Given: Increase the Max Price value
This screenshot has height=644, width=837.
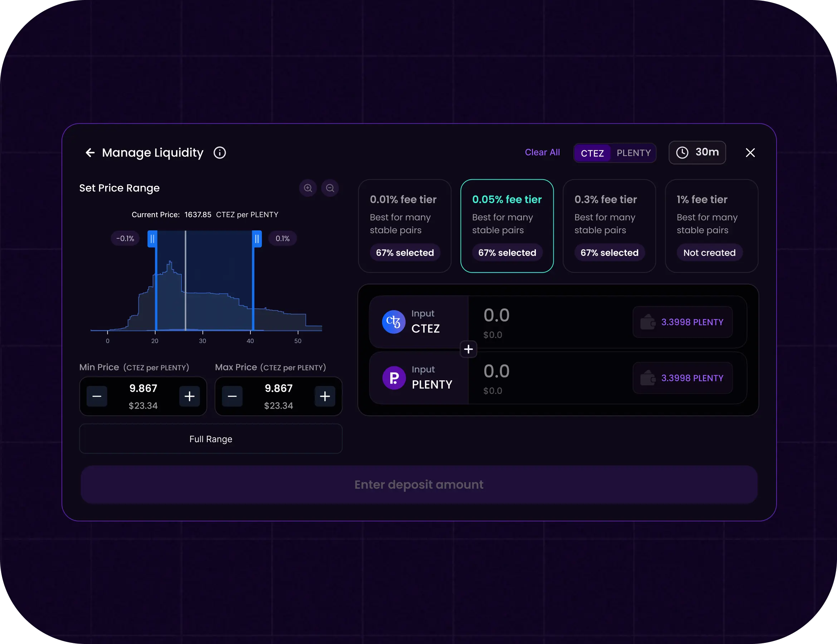Looking at the screenshot, I should click(325, 396).
